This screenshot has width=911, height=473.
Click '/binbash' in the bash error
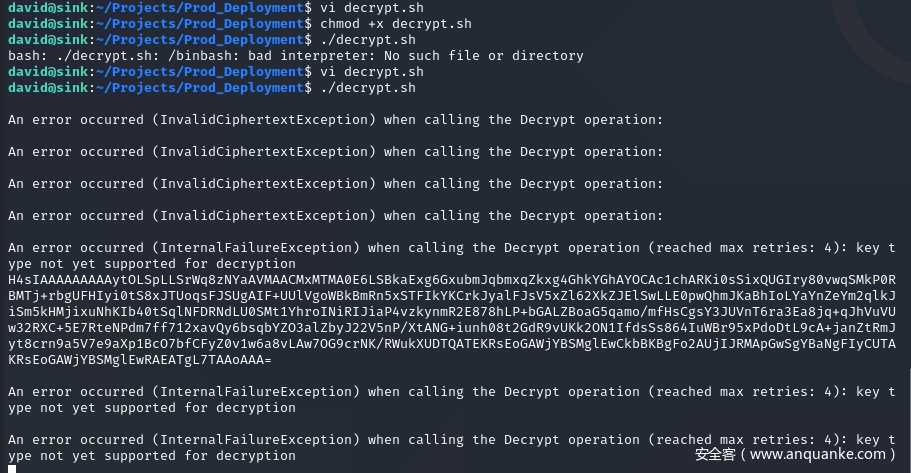(x=163, y=56)
